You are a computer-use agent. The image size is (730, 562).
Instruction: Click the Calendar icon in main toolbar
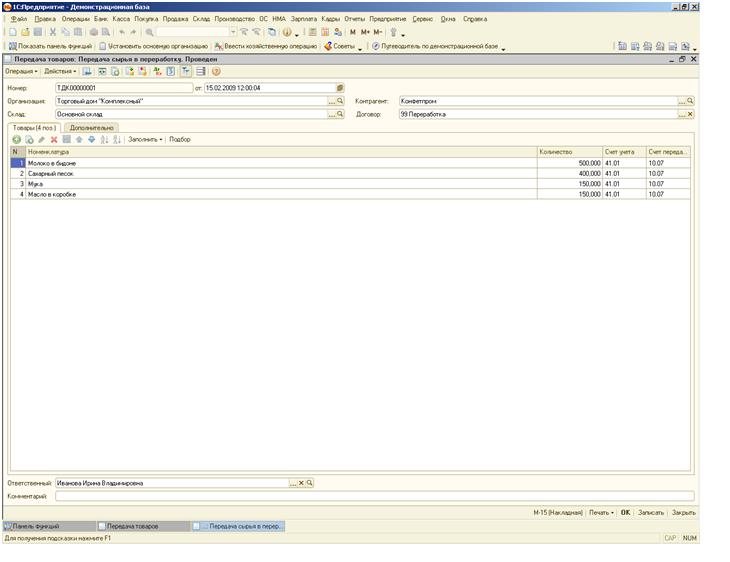point(325,32)
